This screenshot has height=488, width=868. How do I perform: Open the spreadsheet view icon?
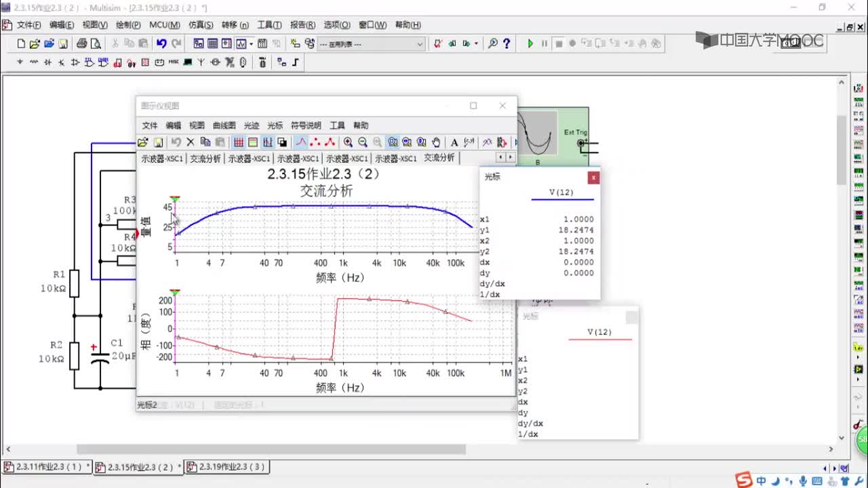click(x=212, y=43)
